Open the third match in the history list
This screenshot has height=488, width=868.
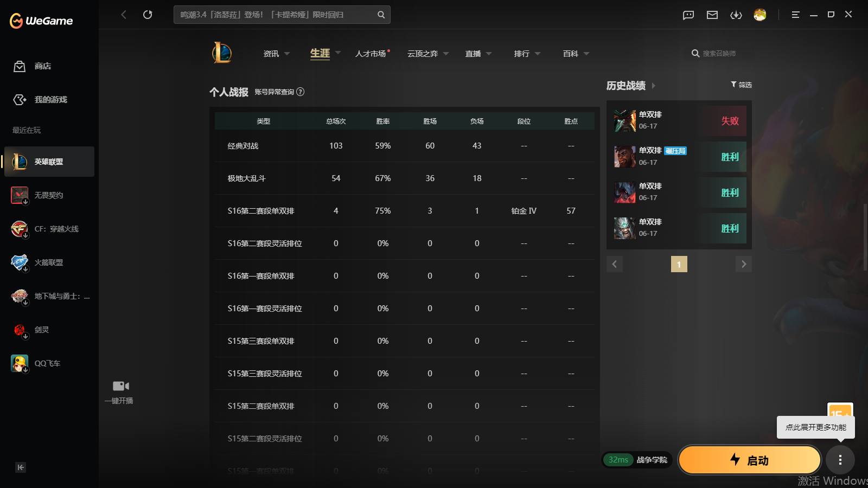pos(679,192)
